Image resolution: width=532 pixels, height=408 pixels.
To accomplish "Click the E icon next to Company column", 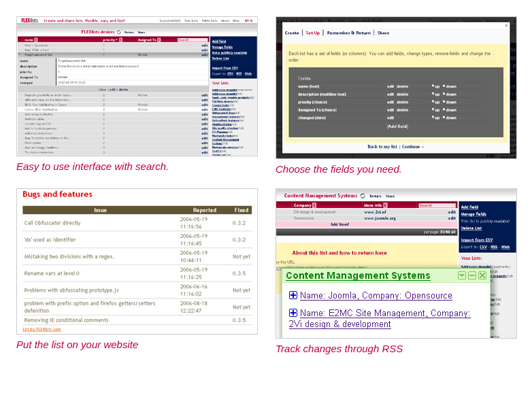I will click(314, 205).
